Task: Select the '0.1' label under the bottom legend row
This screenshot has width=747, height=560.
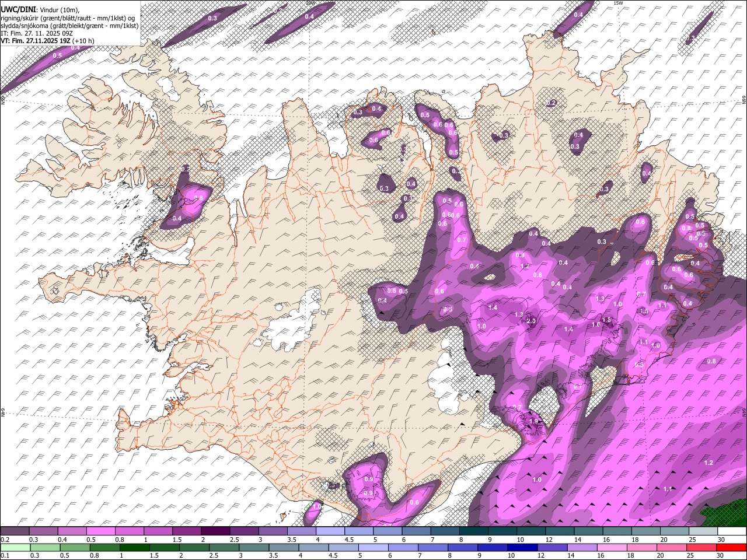Action: pos(5,556)
